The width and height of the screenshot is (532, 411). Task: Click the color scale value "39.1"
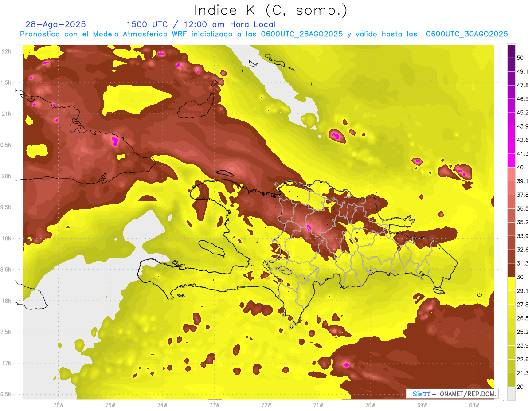click(522, 181)
